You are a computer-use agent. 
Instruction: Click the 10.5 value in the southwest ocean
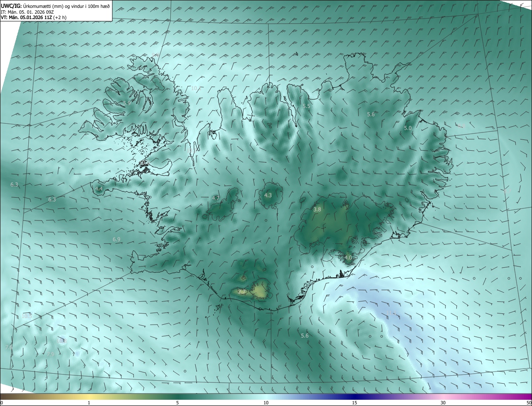tap(27, 316)
